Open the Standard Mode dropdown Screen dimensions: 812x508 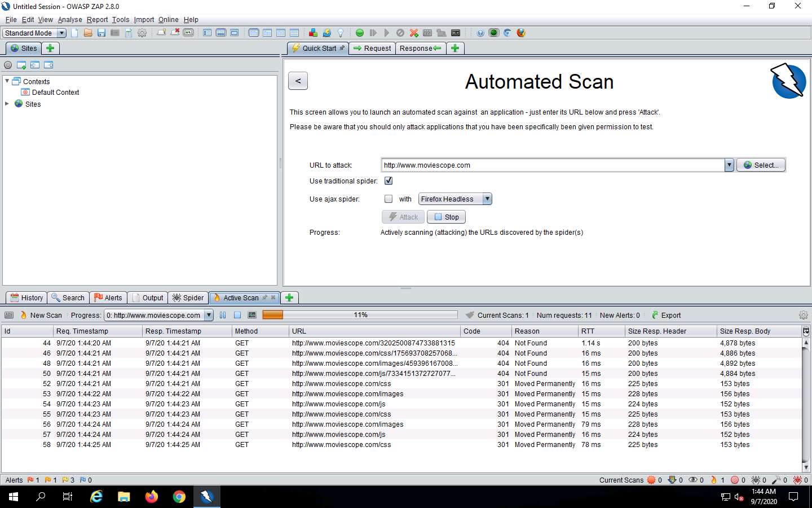coord(61,33)
